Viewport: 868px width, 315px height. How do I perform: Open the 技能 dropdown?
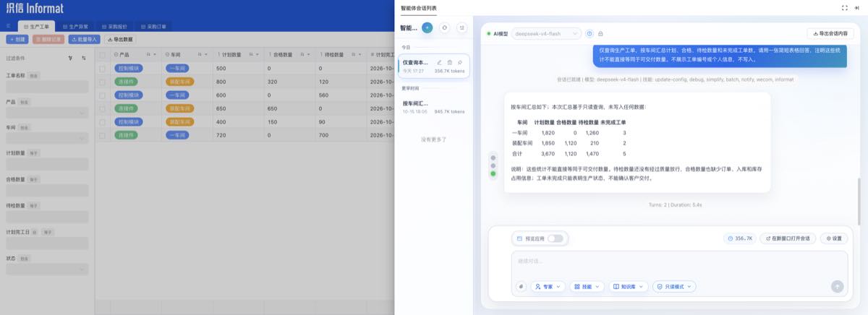(587, 286)
